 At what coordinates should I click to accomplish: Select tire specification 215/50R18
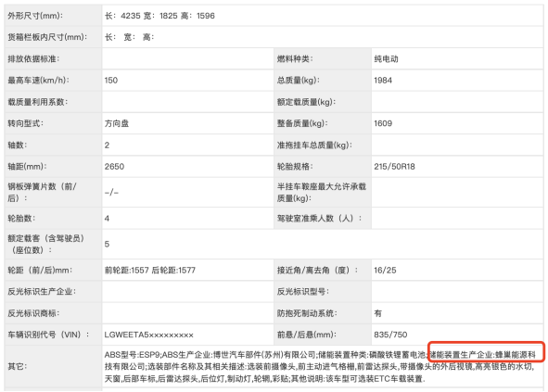pyautogui.click(x=394, y=166)
